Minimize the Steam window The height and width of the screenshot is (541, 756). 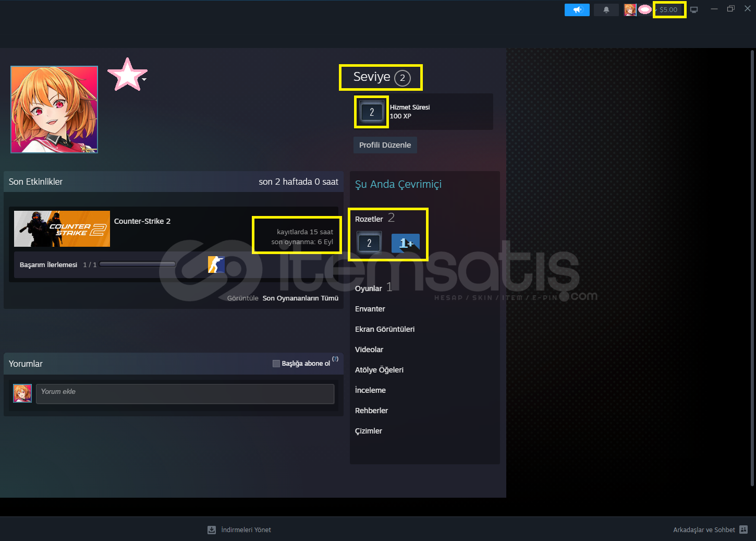click(x=714, y=9)
